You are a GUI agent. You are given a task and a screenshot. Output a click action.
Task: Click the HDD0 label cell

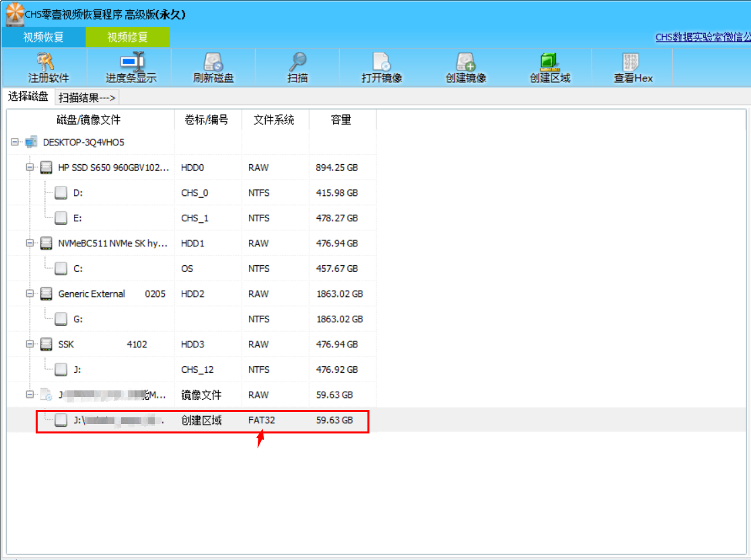click(x=192, y=167)
